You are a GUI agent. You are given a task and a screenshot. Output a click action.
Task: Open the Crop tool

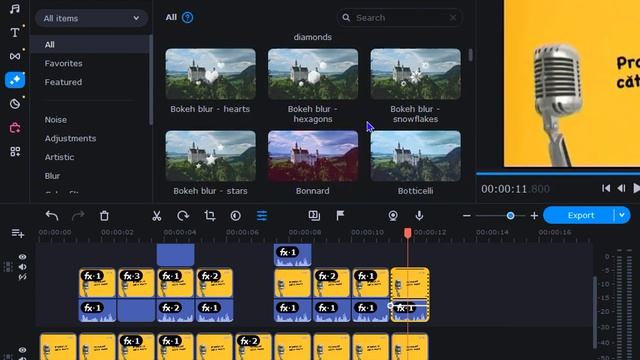click(x=209, y=216)
